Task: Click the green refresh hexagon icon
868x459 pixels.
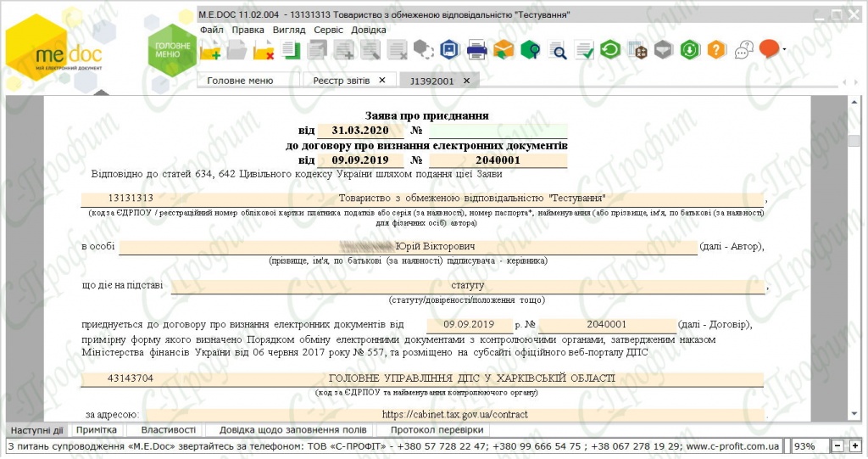Action: tap(610, 50)
